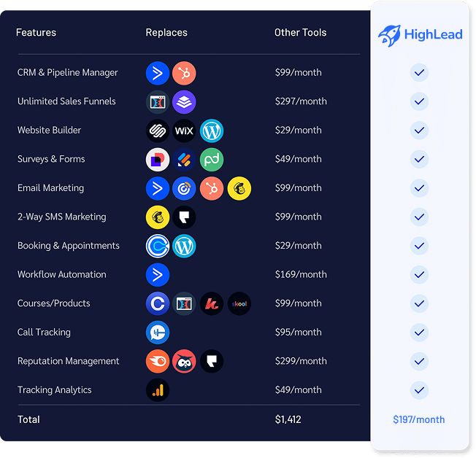476x458 pixels.
Task: Click Podium icon in Reputation Management row
Action: [x=212, y=361]
